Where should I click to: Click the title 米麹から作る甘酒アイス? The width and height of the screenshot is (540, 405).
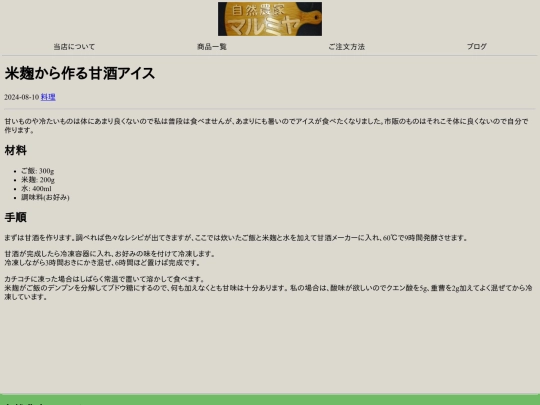(80, 73)
